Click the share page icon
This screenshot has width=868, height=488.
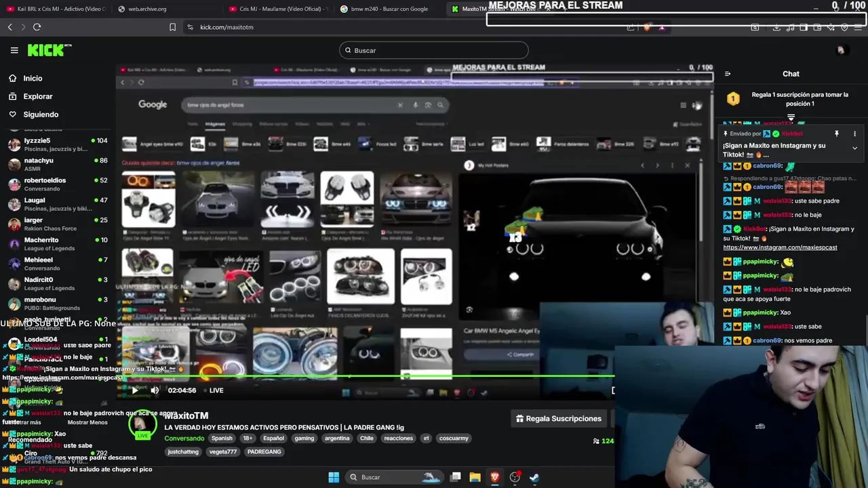click(x=631, y=27)
